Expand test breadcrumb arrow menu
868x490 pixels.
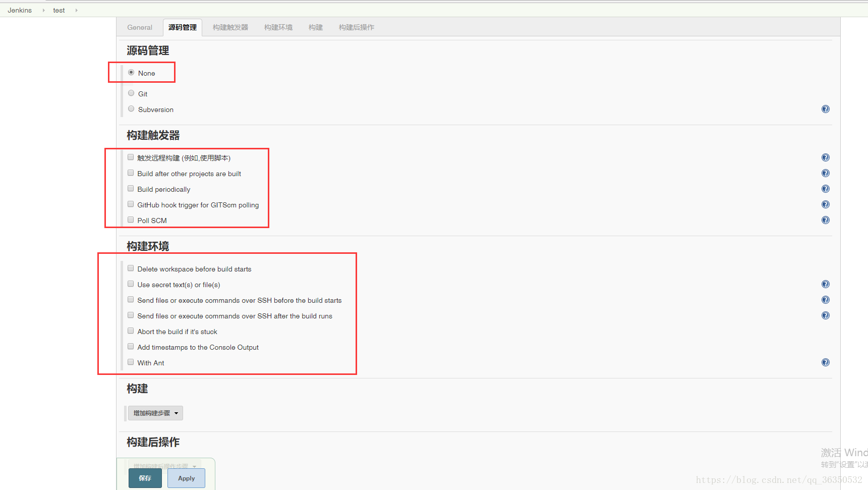(76, 10)
